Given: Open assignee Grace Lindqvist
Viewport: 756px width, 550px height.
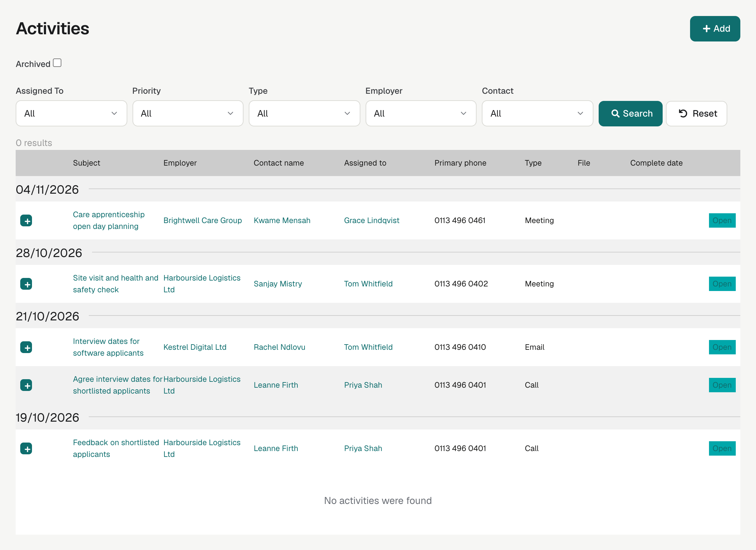Looking at the screenshot, I should coord(372,220).
